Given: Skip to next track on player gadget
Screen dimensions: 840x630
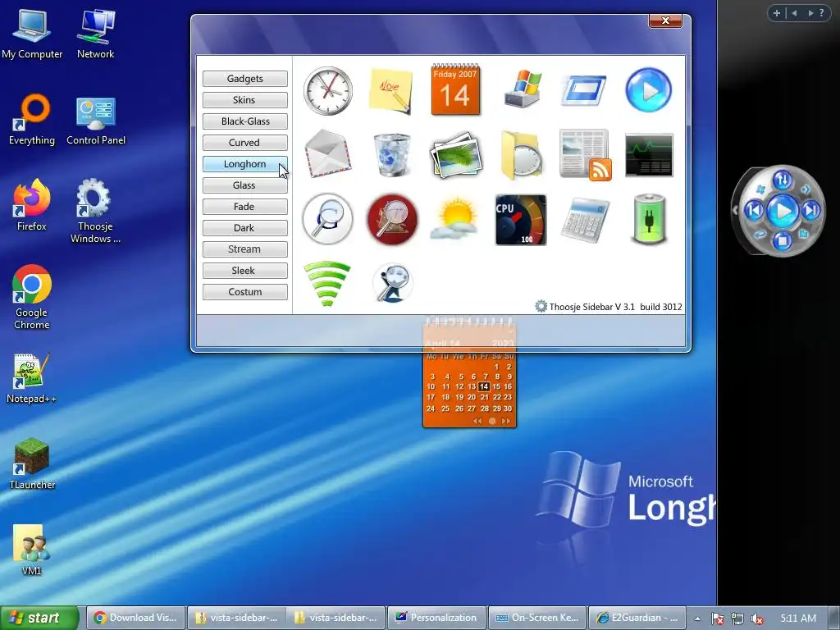Looking at the screenshot, I should click(810, 210).
